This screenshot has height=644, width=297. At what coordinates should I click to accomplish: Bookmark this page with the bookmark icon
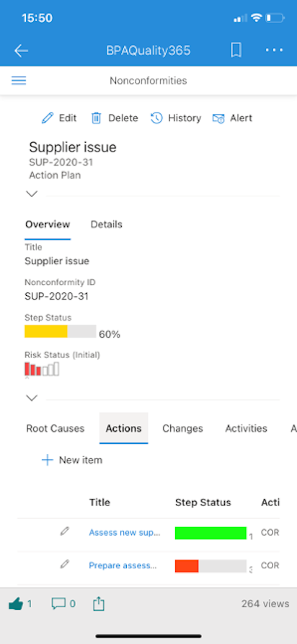[236, 50]
